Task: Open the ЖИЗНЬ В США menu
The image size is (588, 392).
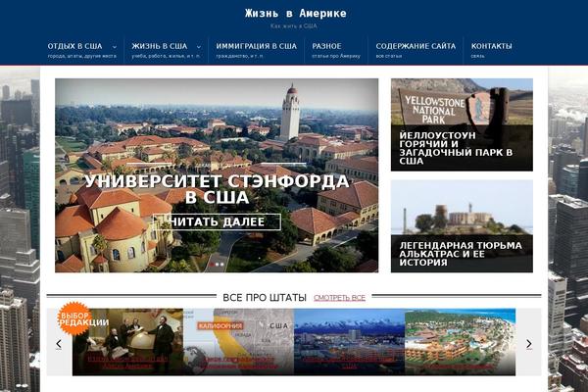Action: (160, 46)
